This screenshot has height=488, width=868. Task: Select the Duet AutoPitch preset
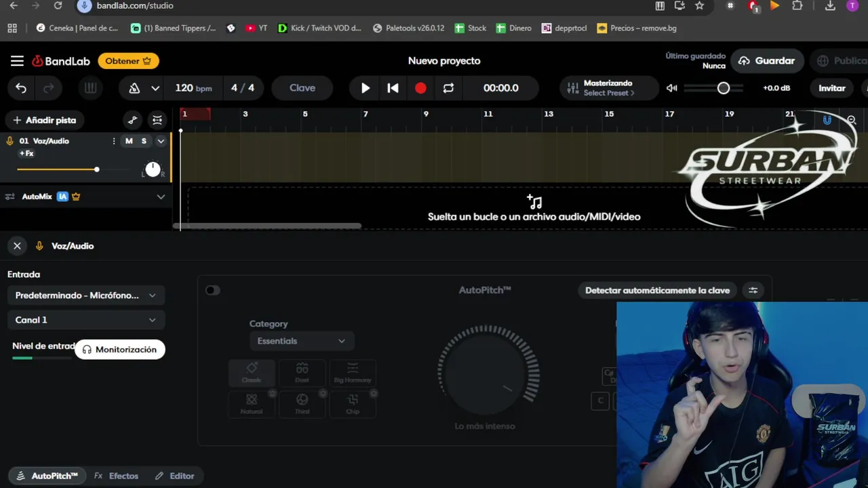click(302, 373)
